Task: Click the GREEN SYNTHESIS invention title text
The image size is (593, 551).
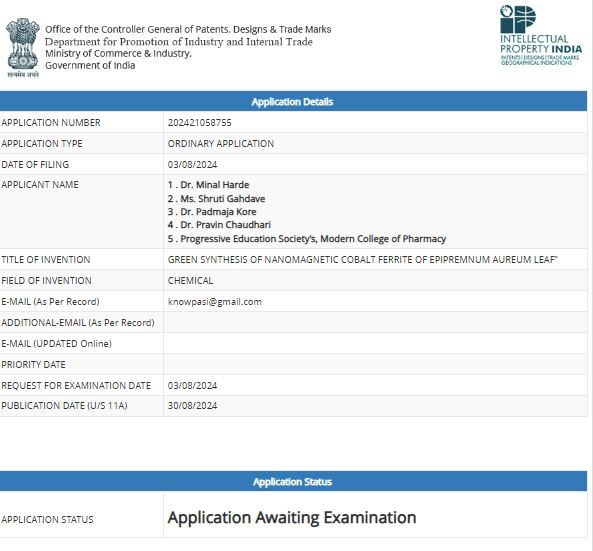Action: tap(363, 260)
